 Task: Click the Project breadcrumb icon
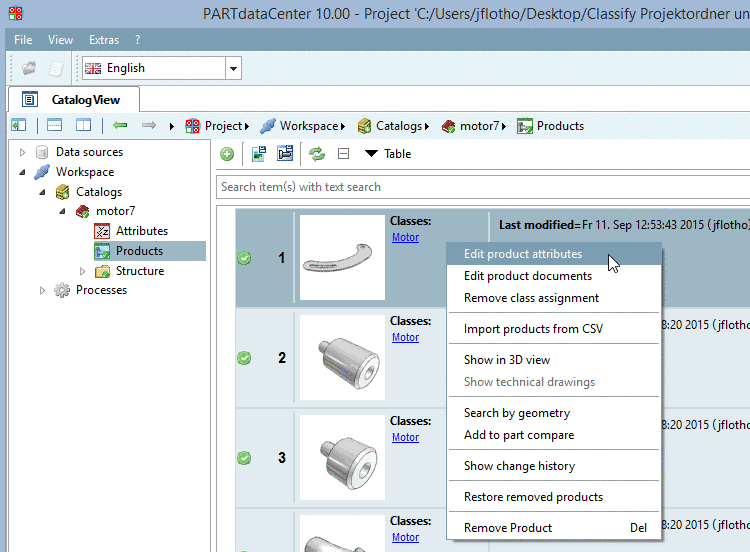click(x=193, y=126)
